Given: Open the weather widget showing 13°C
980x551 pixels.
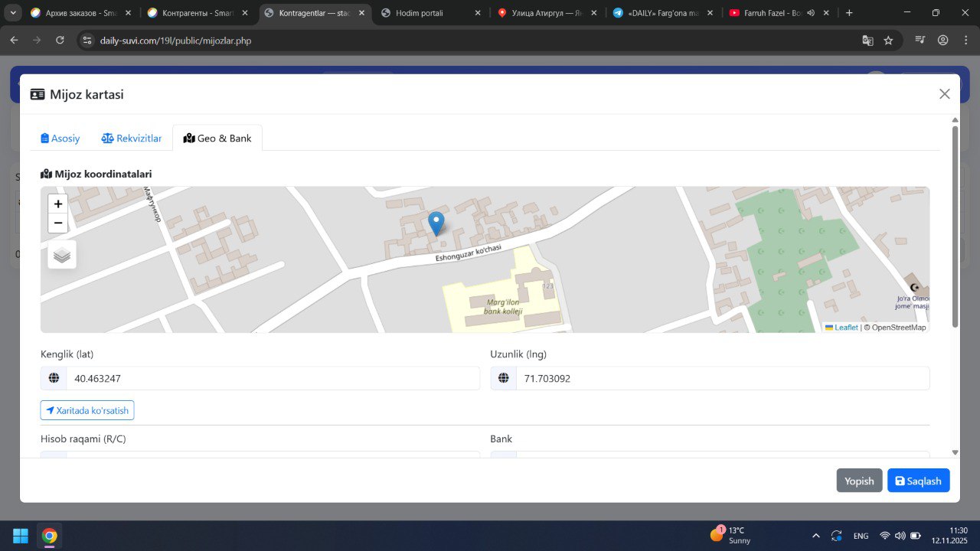Looking at the screenshot, I should 732,535.
